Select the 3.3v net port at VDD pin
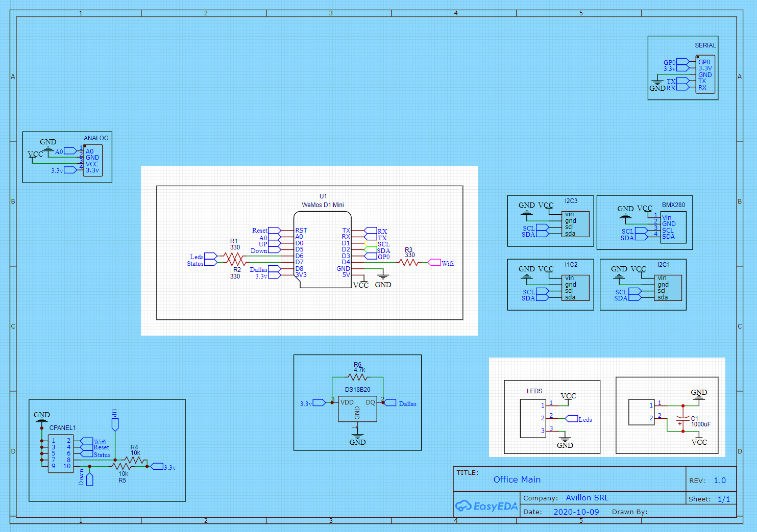 click(319, 403)
